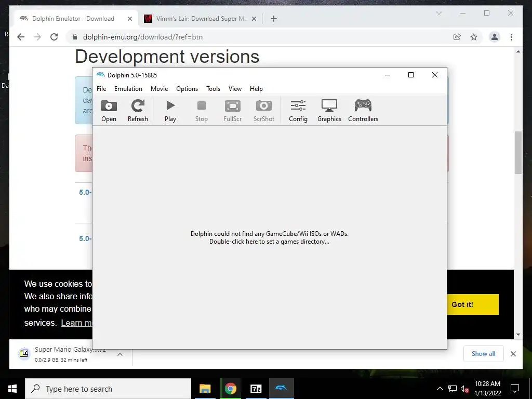Click the Chrome page vertical scrollbar thumb

point(518,152)
